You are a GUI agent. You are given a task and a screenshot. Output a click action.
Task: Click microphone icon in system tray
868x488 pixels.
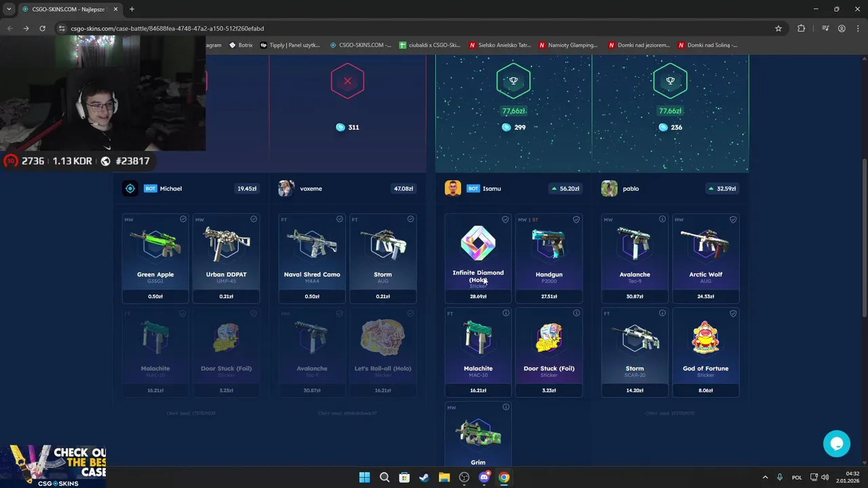pos(780,477)
